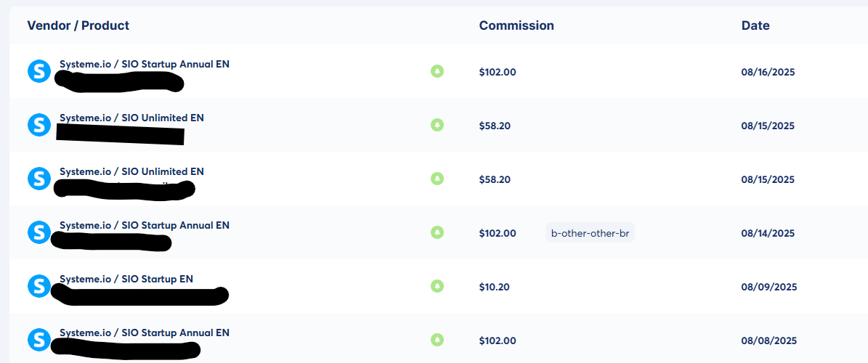The image size is (868, 363).
Task: Click the green status icon in the 08/16/2025 row
Action: 437,71
